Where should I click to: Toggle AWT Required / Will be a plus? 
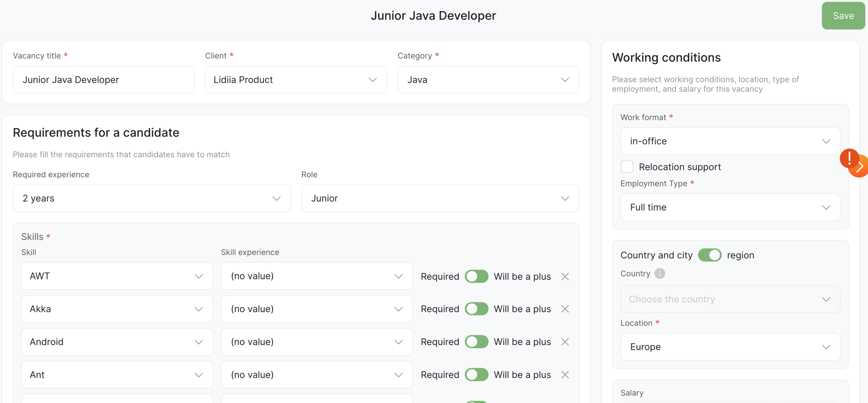[476, 276]
